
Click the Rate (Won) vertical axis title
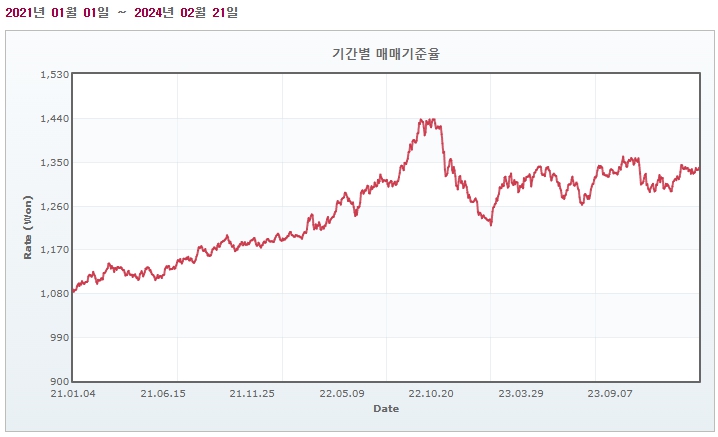(28, 228)
